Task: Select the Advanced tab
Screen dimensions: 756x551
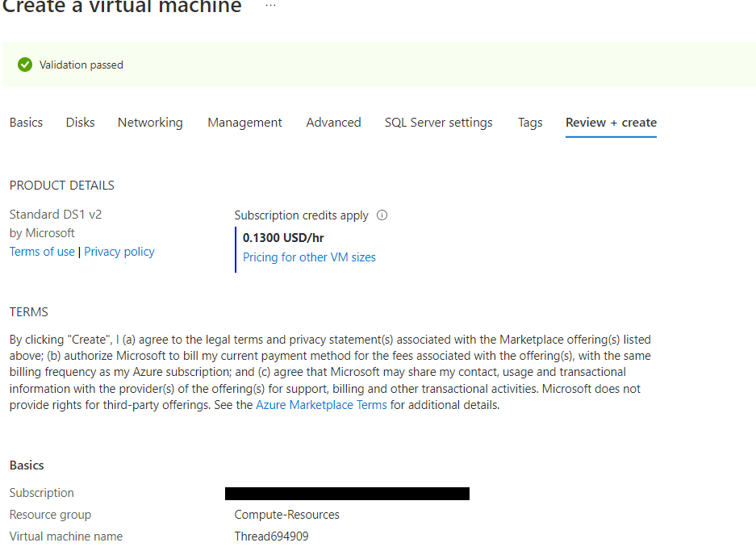Action: tap(333, 123)
